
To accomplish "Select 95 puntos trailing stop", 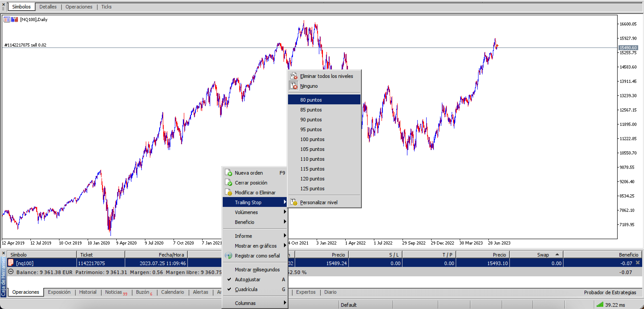I will [x=324, y=129].
